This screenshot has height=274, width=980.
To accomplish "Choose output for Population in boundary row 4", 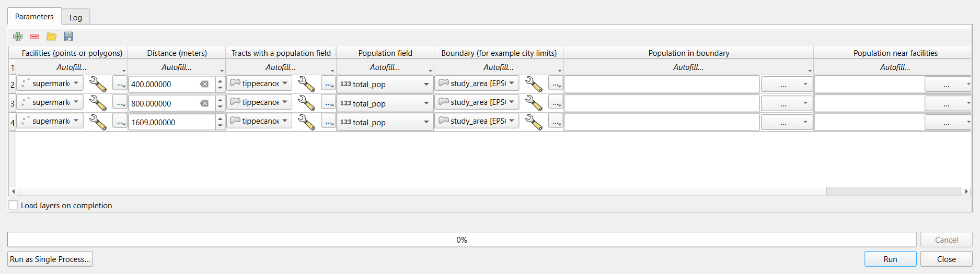I will coord(787,122).
